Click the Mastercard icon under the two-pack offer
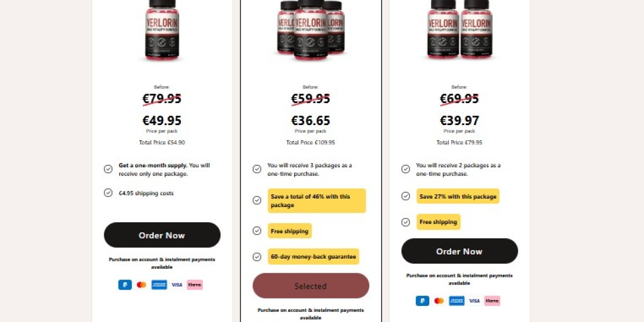 (439, 301)
